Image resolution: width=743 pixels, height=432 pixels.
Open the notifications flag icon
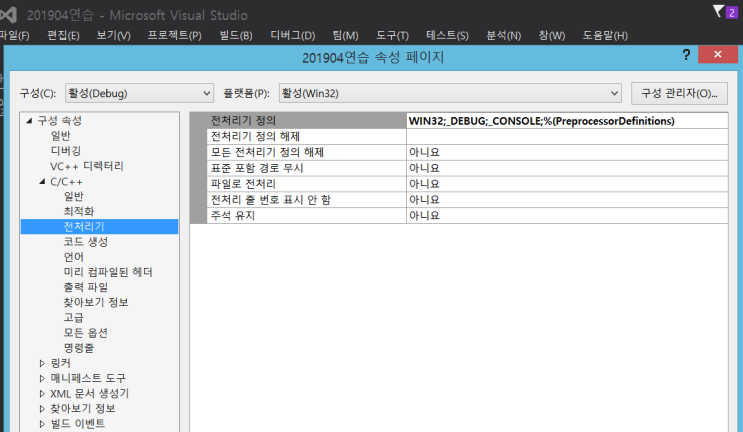tap(718, 11)
